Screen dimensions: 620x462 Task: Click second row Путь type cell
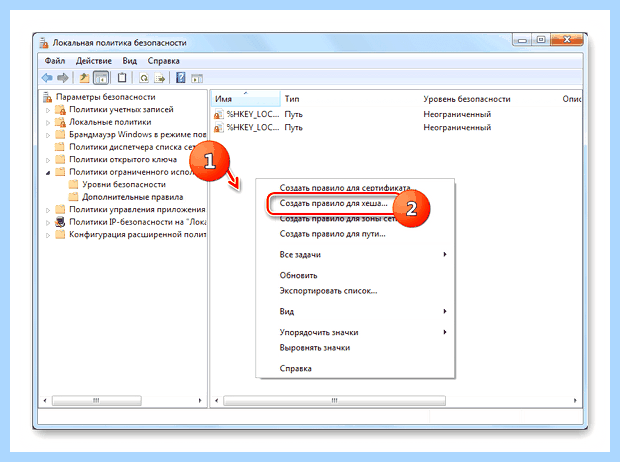293,127
